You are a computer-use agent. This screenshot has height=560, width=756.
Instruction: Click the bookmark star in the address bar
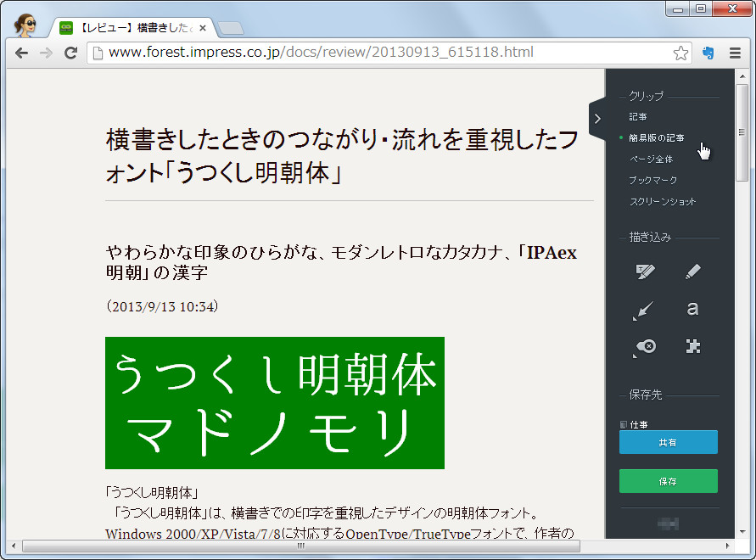681,53
